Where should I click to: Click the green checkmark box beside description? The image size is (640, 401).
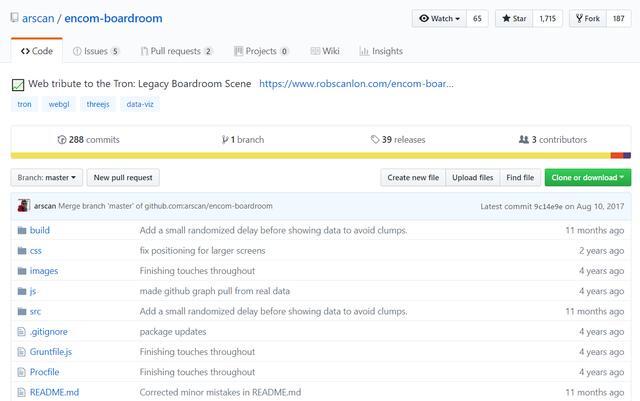coord(18,85)
